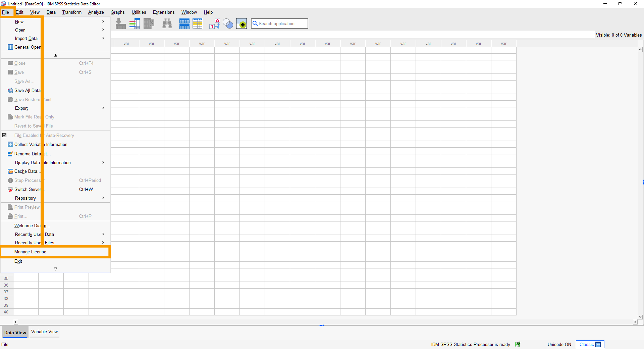644x349 pixels.
Task: Expand the Open submenu arrow
Action: [x=103, y=30]
